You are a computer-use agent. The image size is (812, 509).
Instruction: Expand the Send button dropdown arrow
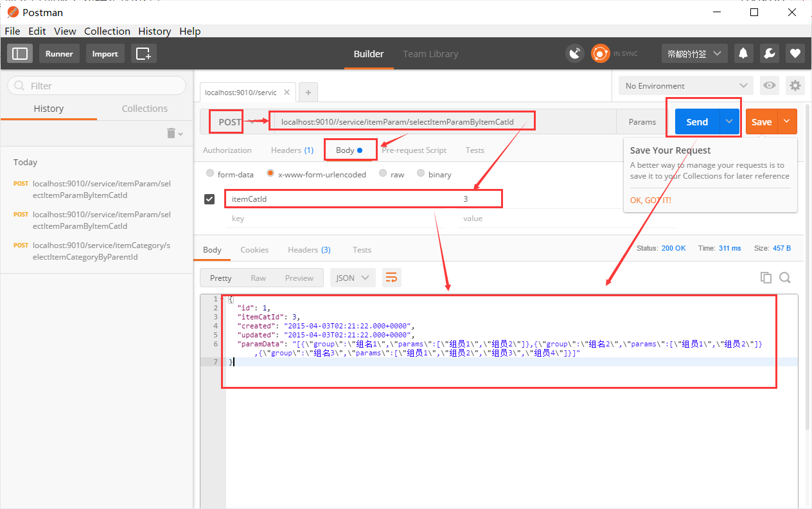[729, 121]
